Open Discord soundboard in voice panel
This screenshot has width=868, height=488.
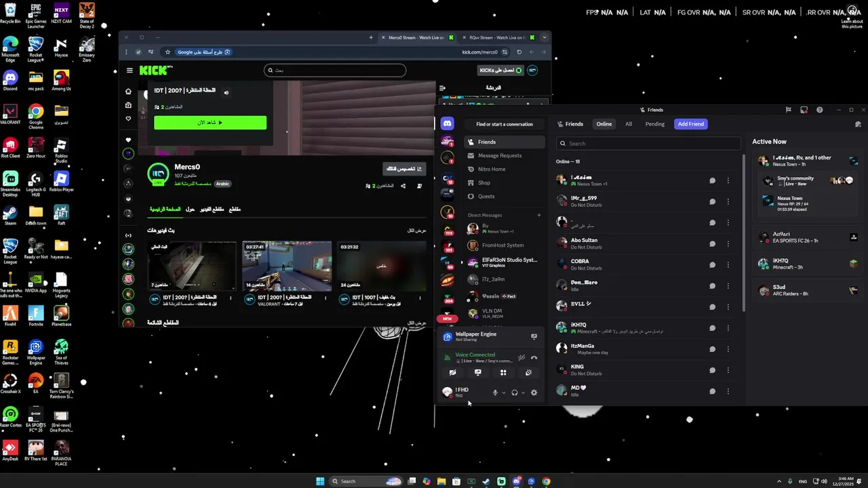pyautogui.click(x=528, y=372)
